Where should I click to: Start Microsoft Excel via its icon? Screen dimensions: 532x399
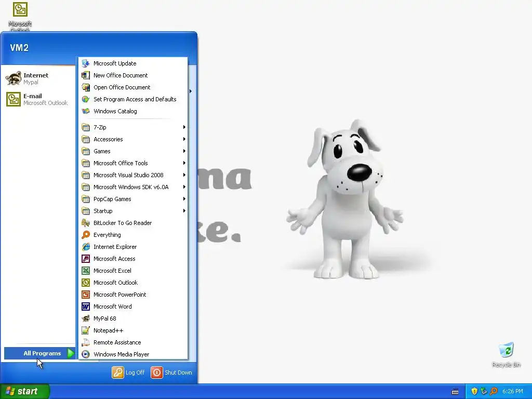coord(86,270)
